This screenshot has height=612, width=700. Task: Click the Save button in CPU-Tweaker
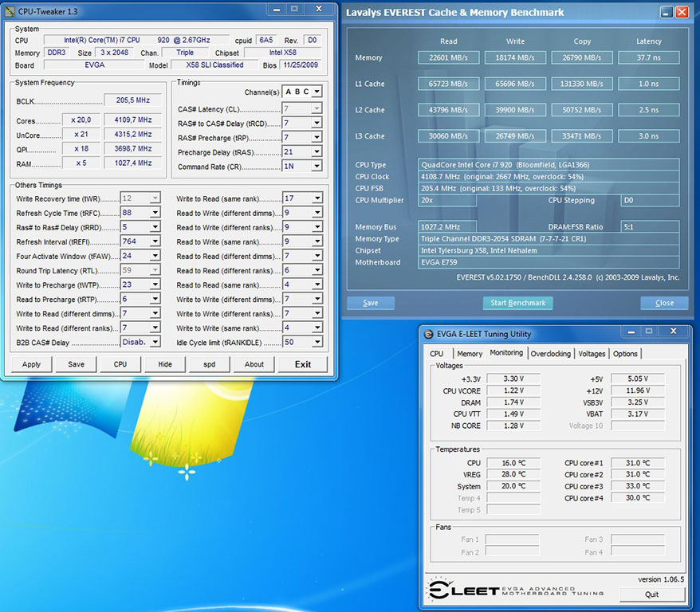tap(76, 364)
